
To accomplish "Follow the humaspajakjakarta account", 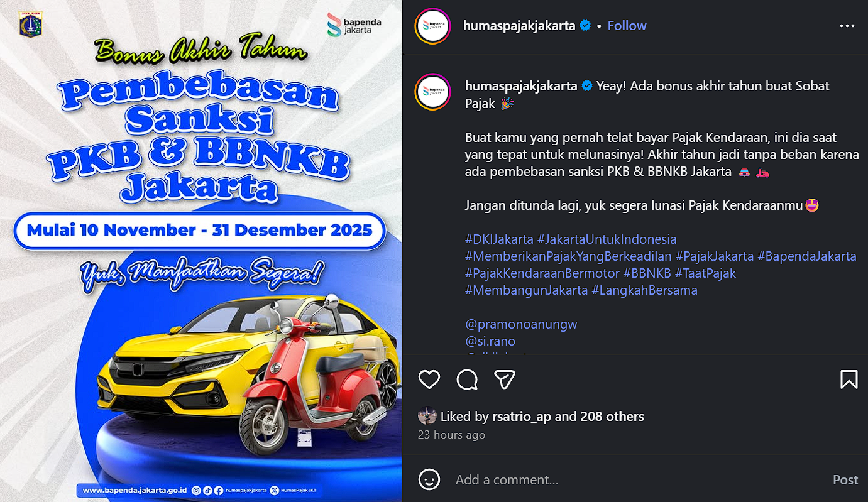I will pos(627,26).
